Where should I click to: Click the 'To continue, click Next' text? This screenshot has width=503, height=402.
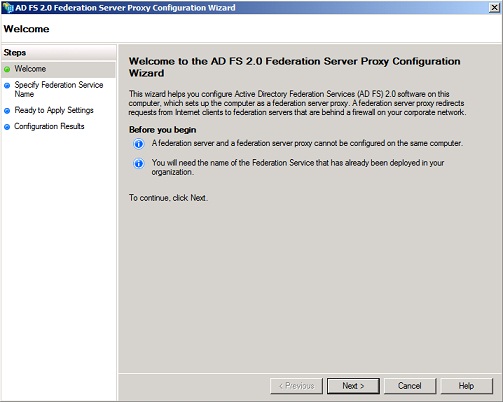(168, 198)
